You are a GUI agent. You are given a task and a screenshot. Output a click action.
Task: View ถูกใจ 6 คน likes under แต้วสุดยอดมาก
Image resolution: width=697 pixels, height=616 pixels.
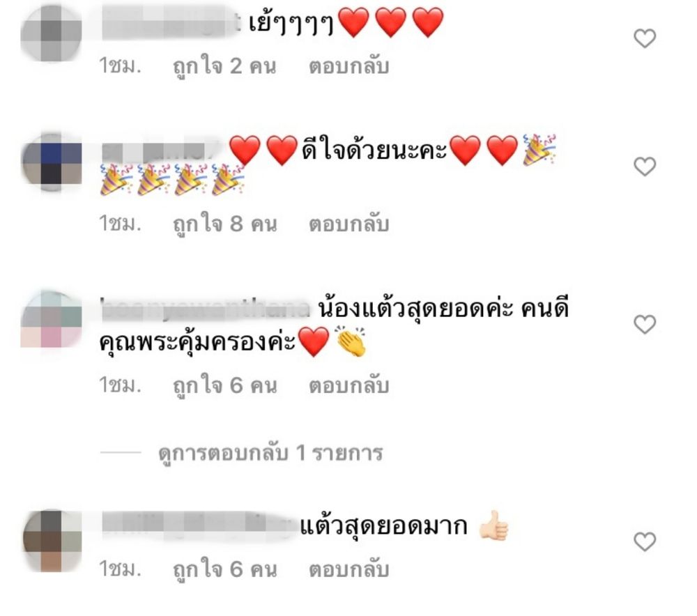tap(224, 570)
